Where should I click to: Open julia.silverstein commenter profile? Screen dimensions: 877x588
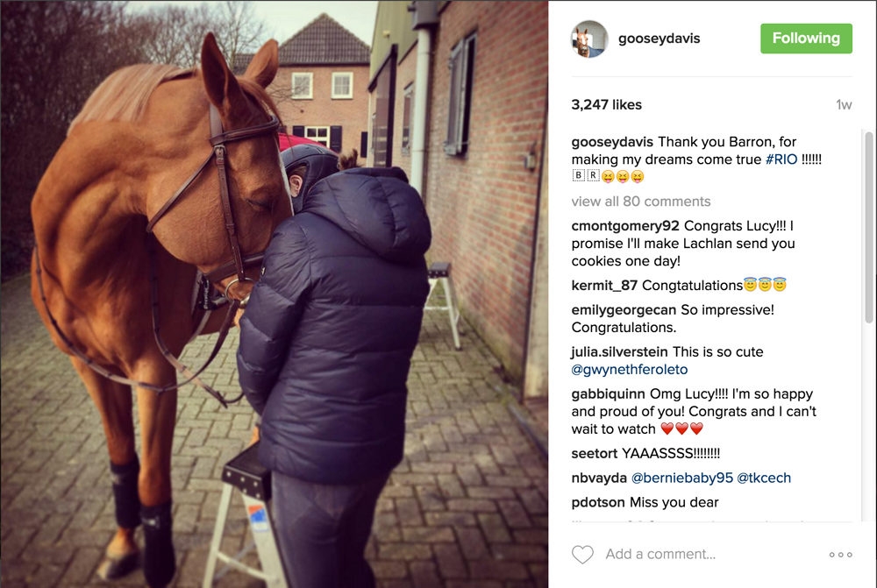tap(619, 352)
